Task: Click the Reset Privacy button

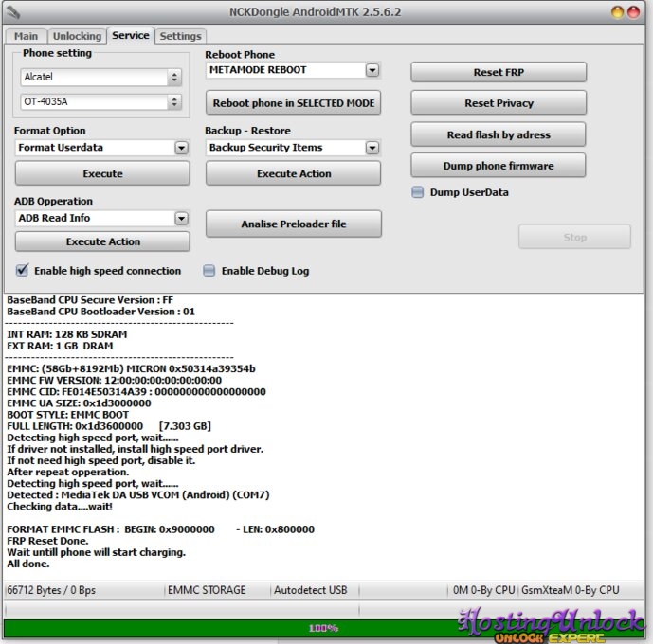Action: (x=499, y=103)
